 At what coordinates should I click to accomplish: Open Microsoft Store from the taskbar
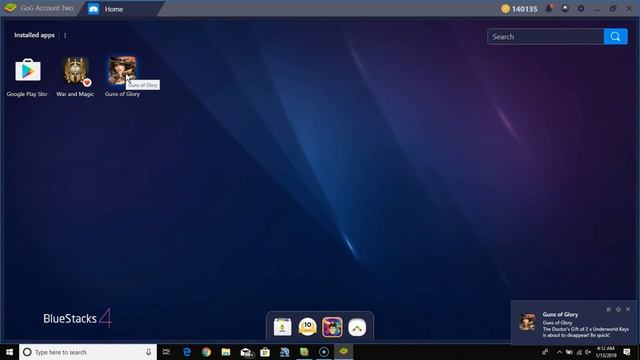265,352
